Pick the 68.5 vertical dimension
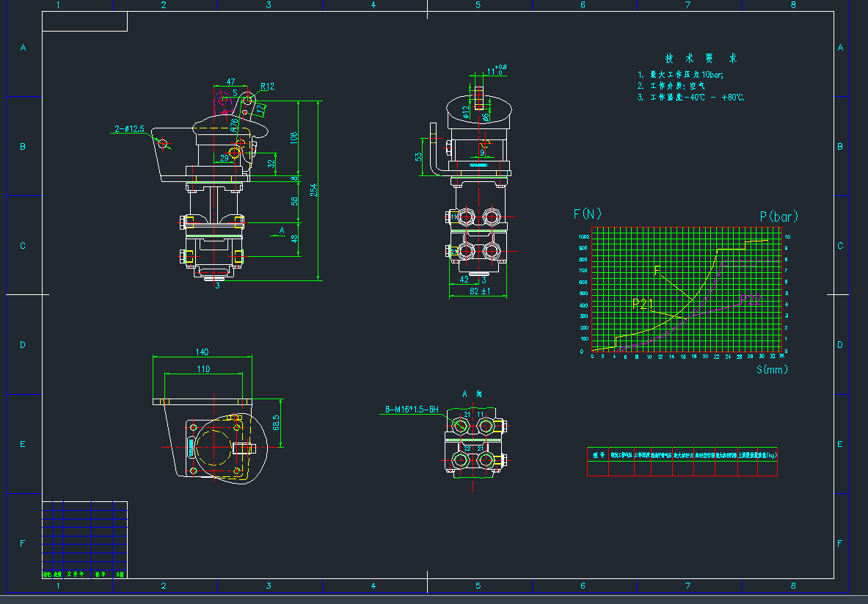Viewport: 868px width, 604px height. coord(276,423)
